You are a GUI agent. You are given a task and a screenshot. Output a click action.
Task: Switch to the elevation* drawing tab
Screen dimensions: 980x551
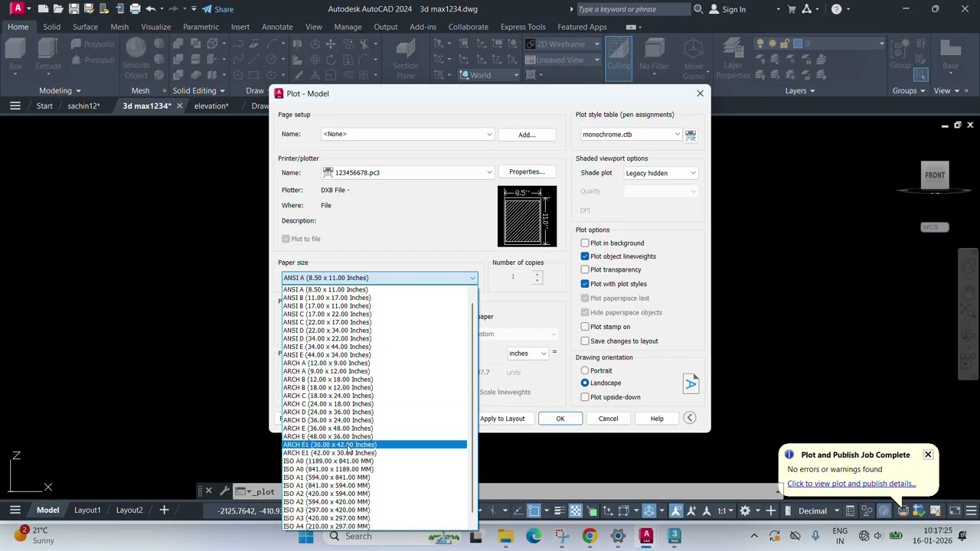click(211, 106)
